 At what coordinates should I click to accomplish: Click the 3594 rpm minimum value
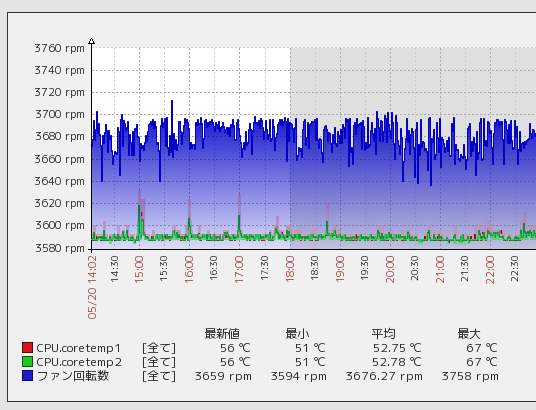(x=299, y=376)
